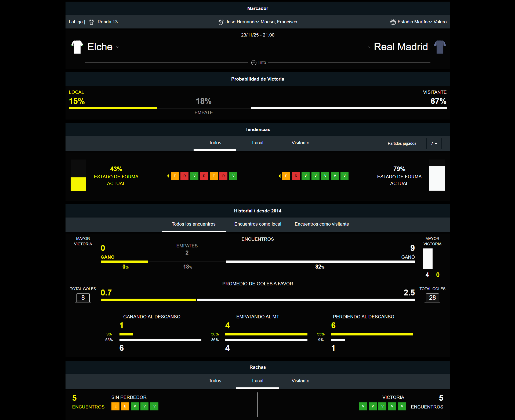
Task: Select Encuentros como visitante tab
Action: point(321,224)
